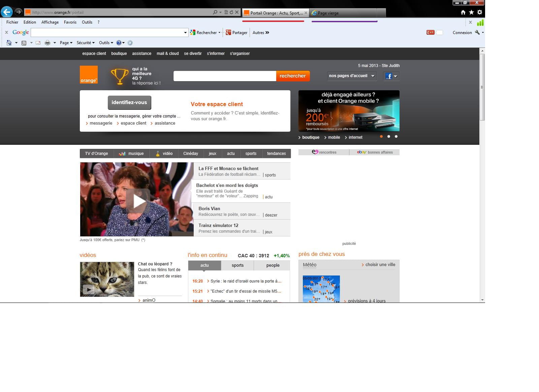The height and width of the screenshot is (392, 539).
Task: Expand Autres toolbar overflow chevrons
Action: pos(267,33)
